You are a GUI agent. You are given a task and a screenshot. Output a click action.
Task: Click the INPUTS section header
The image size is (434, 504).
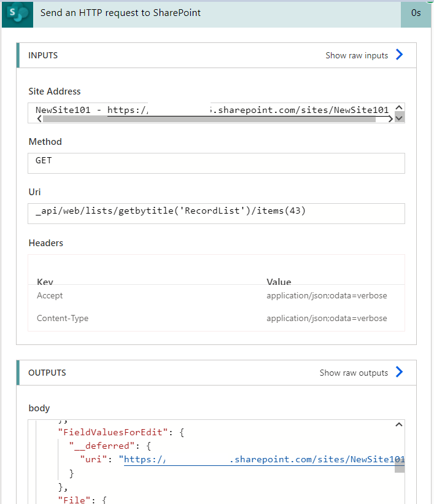(x=216, y=55)
